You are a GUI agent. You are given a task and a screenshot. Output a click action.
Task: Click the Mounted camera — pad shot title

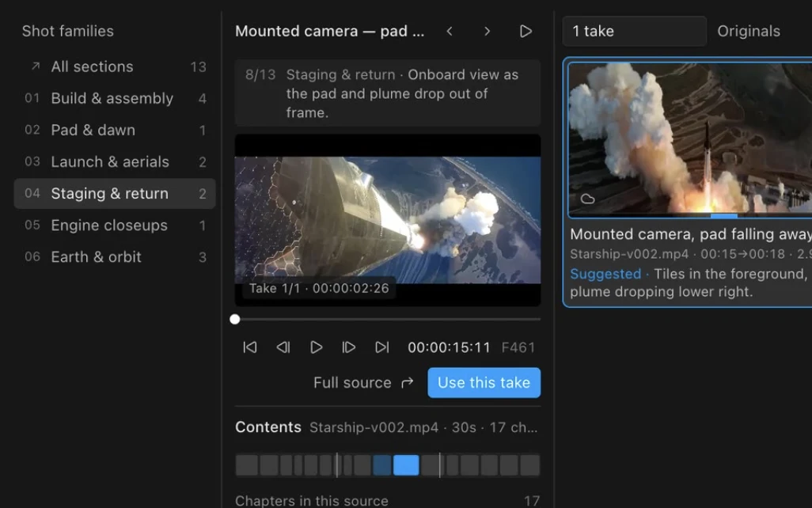[330, 31]
